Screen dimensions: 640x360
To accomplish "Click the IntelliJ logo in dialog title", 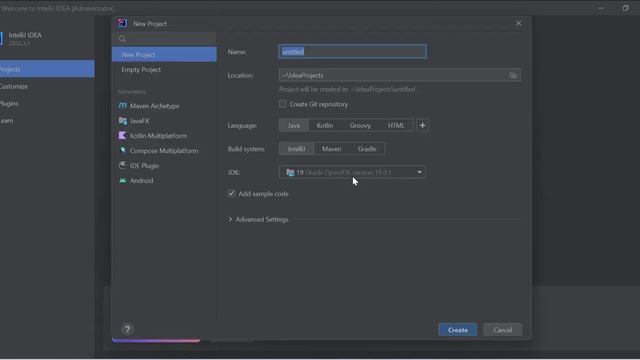I will (x=122, y=23).
